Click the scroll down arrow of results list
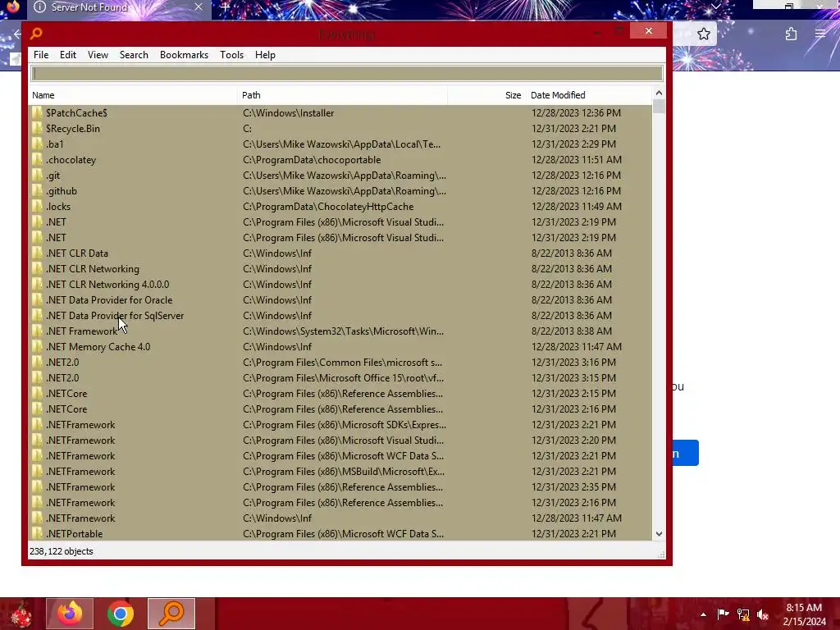Viewport: 840px width, 630px height. point(659,534)
